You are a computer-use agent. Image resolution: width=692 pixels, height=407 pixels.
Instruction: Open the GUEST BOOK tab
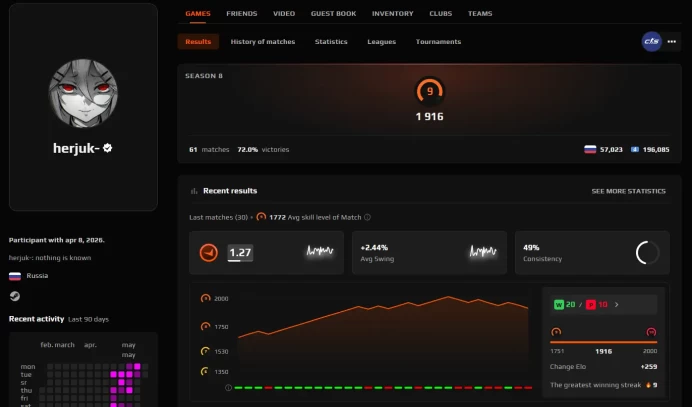point(333,14)
